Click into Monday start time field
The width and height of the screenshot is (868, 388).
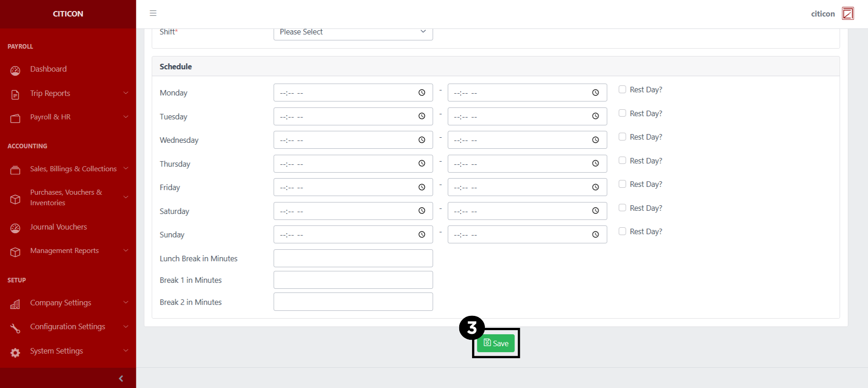pyautogui.click(x=353, y=93)
